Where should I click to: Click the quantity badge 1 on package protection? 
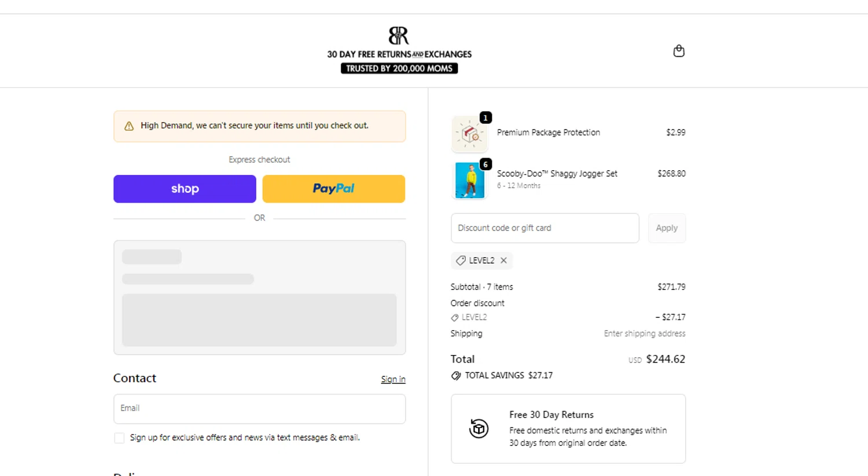(486, 118)
